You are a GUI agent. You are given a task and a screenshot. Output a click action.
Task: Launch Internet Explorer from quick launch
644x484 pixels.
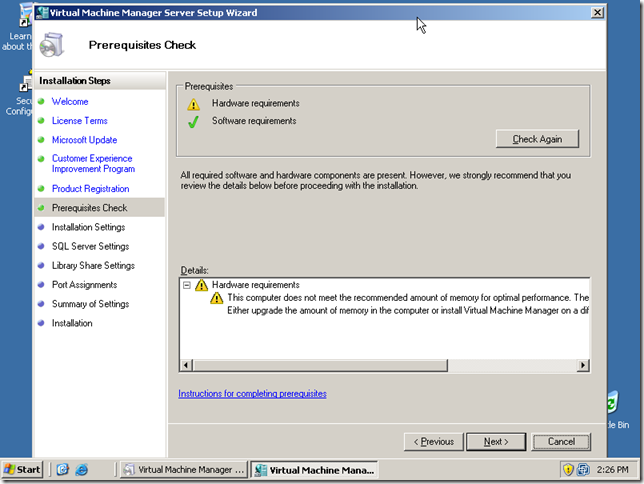(x=81, y=470)
